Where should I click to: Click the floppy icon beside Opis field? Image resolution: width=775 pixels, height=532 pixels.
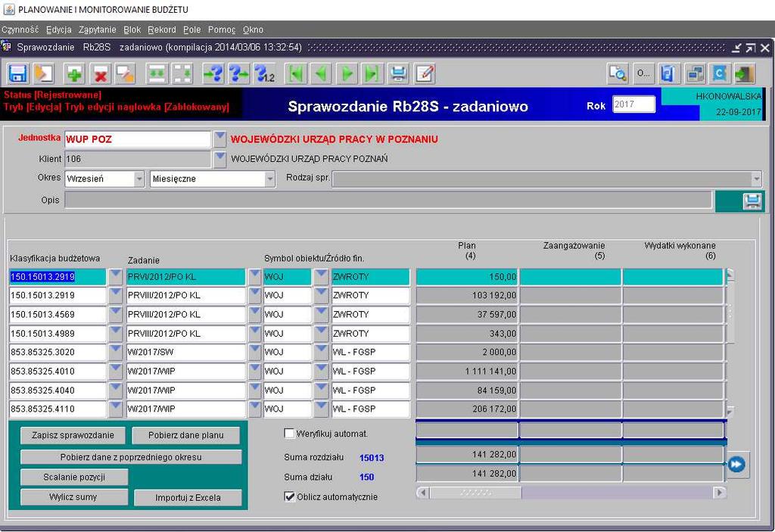point(752,201)
